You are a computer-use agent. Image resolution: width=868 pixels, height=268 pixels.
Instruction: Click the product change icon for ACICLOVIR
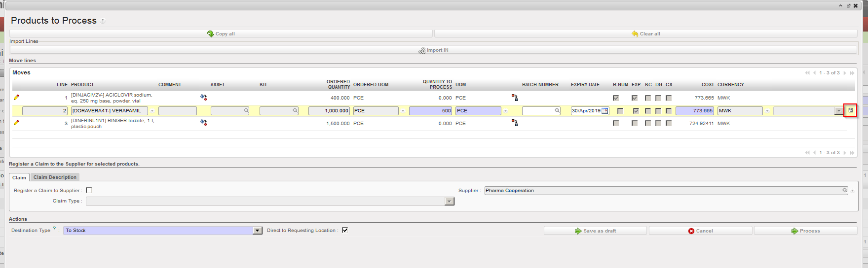pos(203,98)
